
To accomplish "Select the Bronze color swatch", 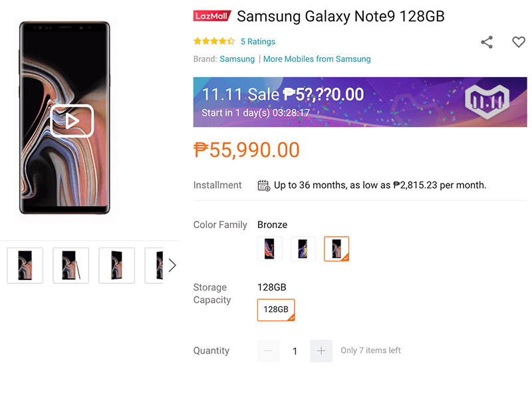I will (x=336, y=249).
